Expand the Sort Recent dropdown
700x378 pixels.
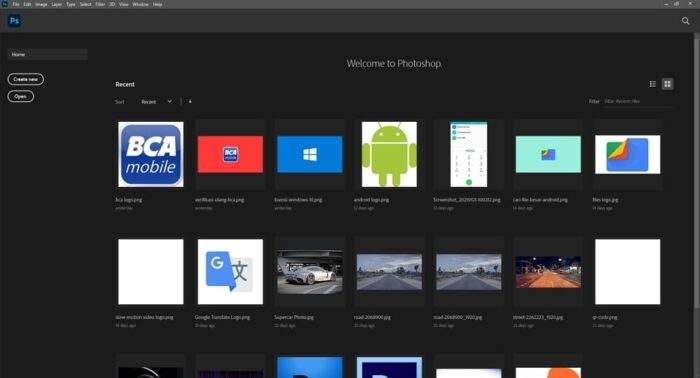pos(156,102)
